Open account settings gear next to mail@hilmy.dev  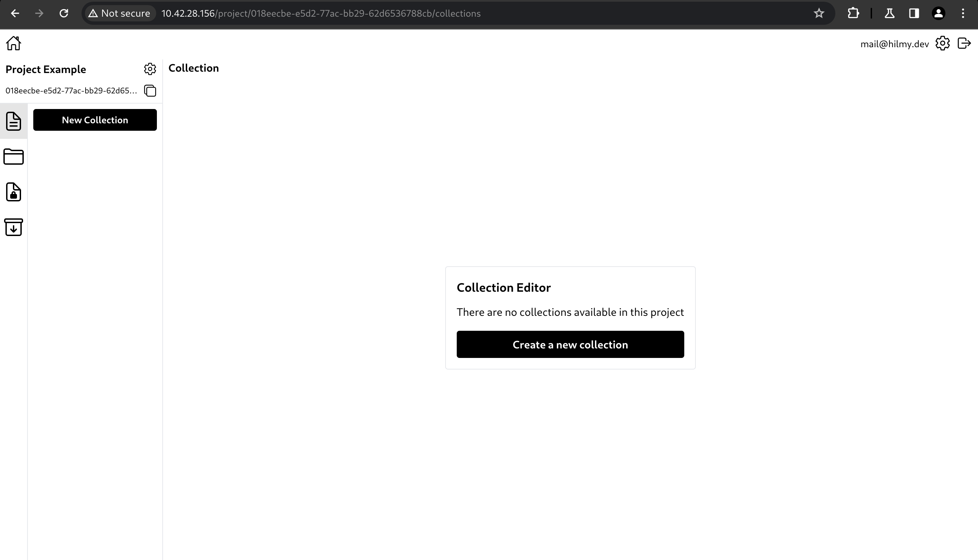point(943,43)
